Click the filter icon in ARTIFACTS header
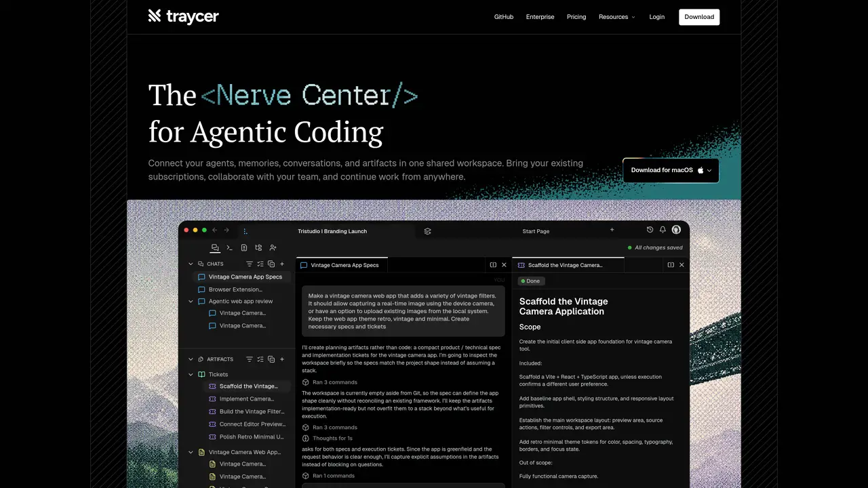Image resolution: width=868 pixels, height=488 pixels. (x=249, y=359)
